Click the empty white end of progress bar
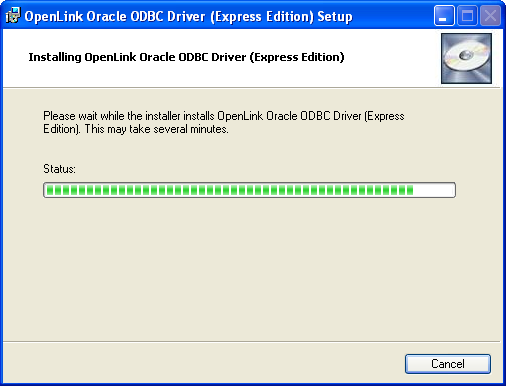 (433, 190)
